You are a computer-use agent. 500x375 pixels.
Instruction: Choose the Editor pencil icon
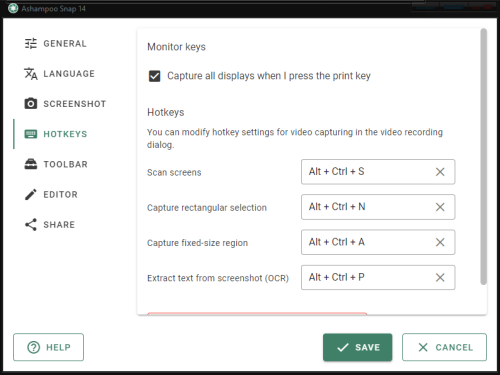31,194
